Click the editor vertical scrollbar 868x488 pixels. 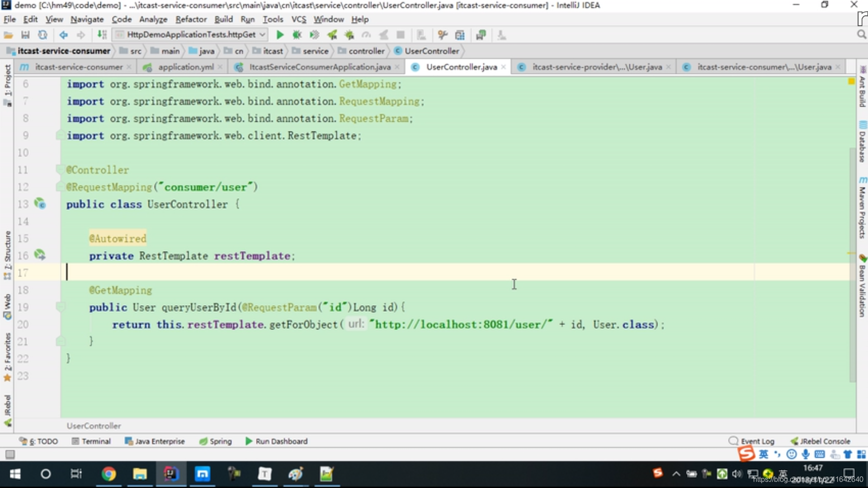pos(852,264)
